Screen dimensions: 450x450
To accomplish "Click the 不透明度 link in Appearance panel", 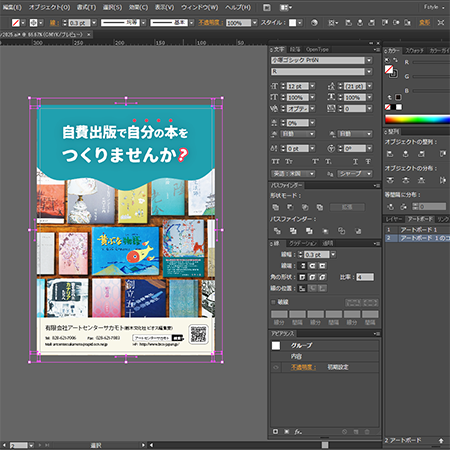I will (303, 367).
